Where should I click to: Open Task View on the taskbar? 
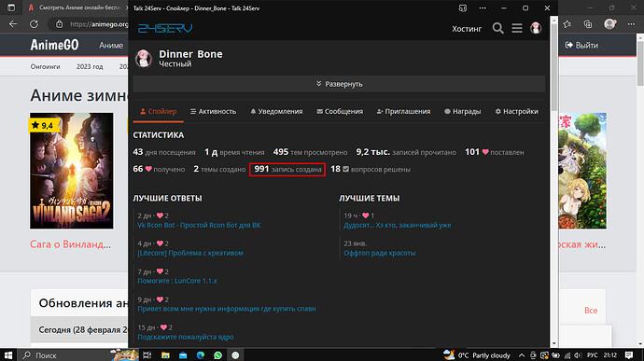pos(147,355)
